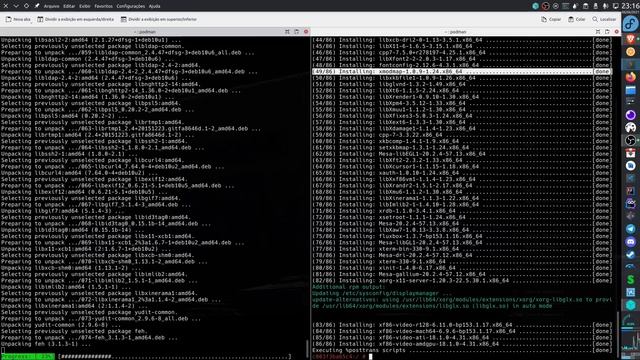Split view top/bottom (superior/inferior)
Screen dimensions: 640x360
(x=159, y=19)
